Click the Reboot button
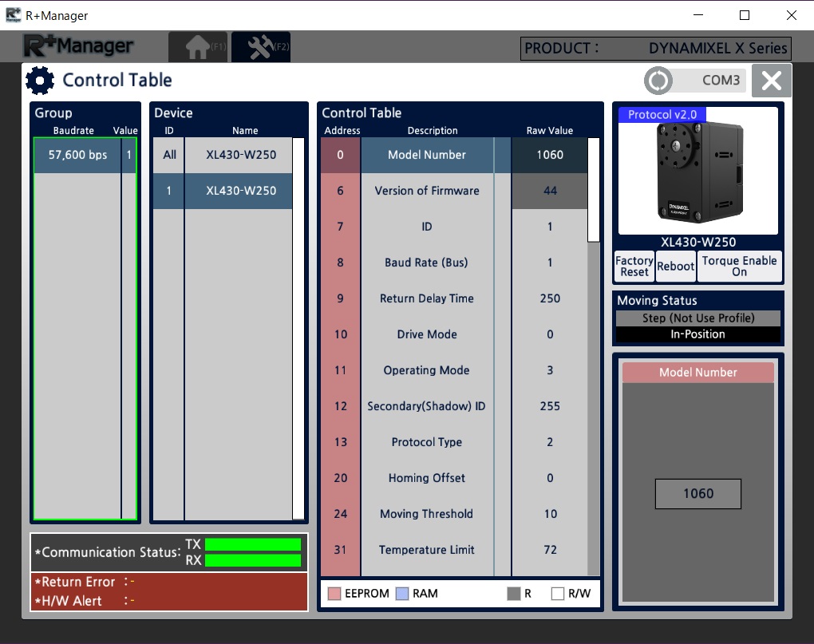 pos(675,267)
